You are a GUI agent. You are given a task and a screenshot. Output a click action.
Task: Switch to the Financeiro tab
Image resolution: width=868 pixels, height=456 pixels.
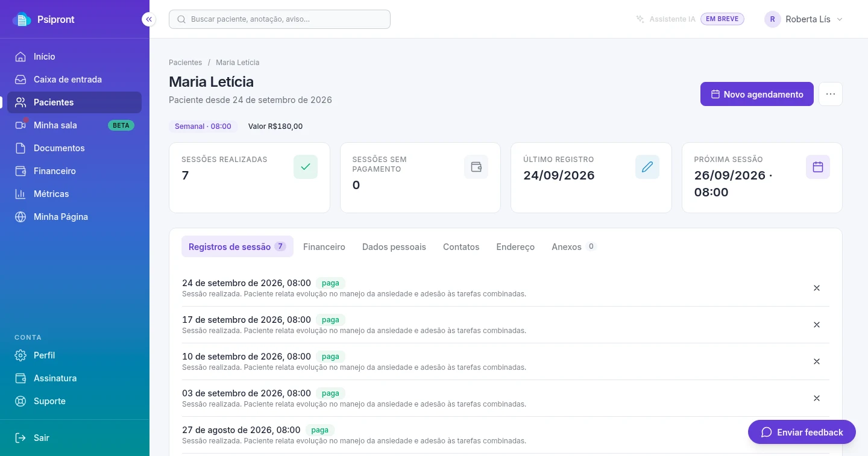click(324, 247)
